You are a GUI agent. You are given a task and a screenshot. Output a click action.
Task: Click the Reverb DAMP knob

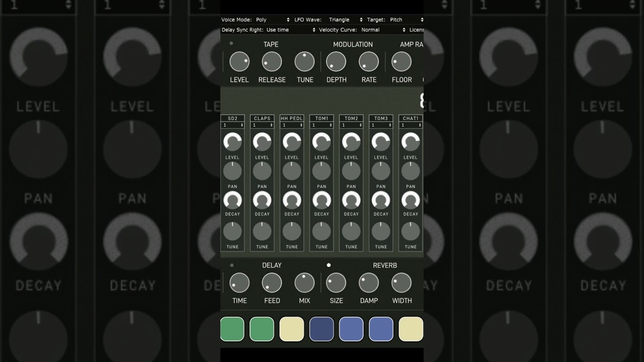coord(369,283)
